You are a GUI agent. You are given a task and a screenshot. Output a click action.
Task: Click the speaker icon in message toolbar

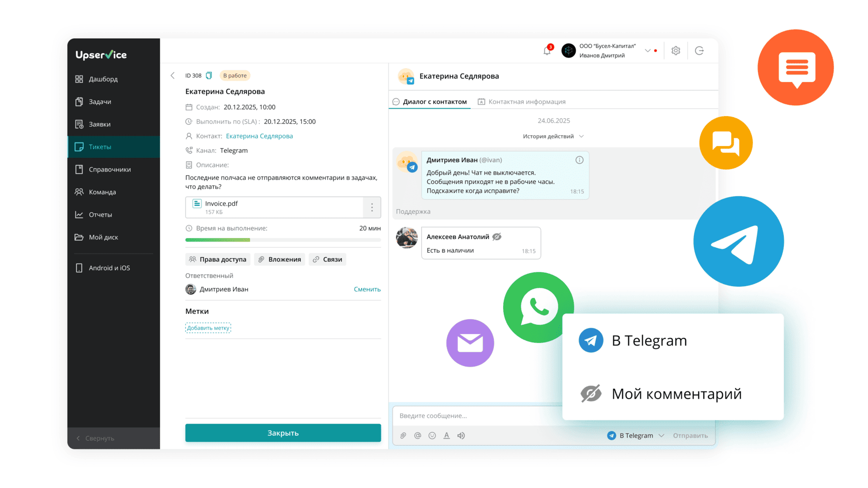coord(461,435)
